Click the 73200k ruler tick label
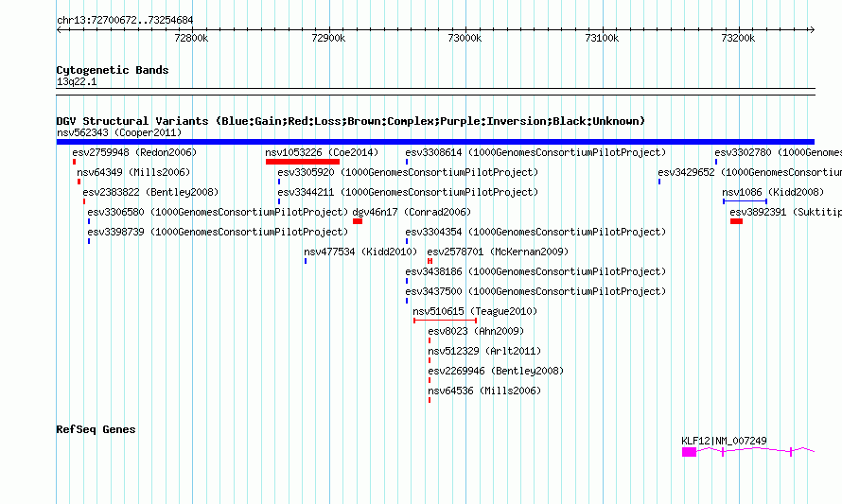Viewport: 842px width, 504px height. pyautogui.click(x=738, y=38)
